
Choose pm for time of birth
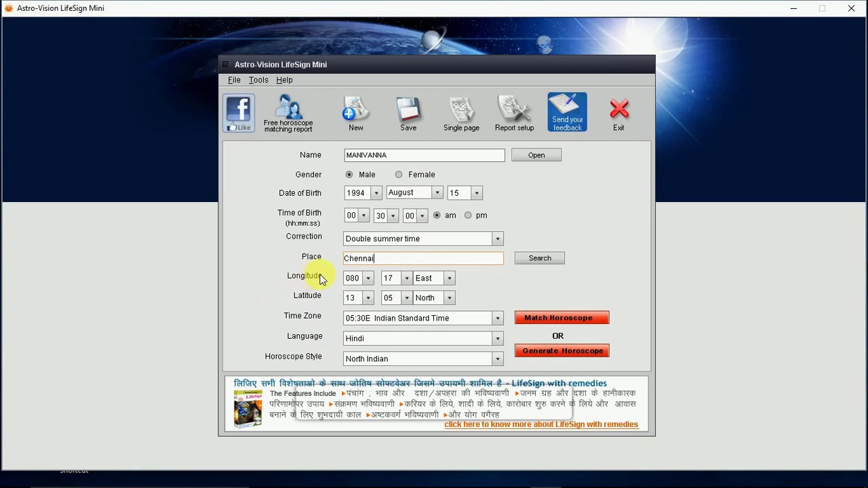pos(468,216)
